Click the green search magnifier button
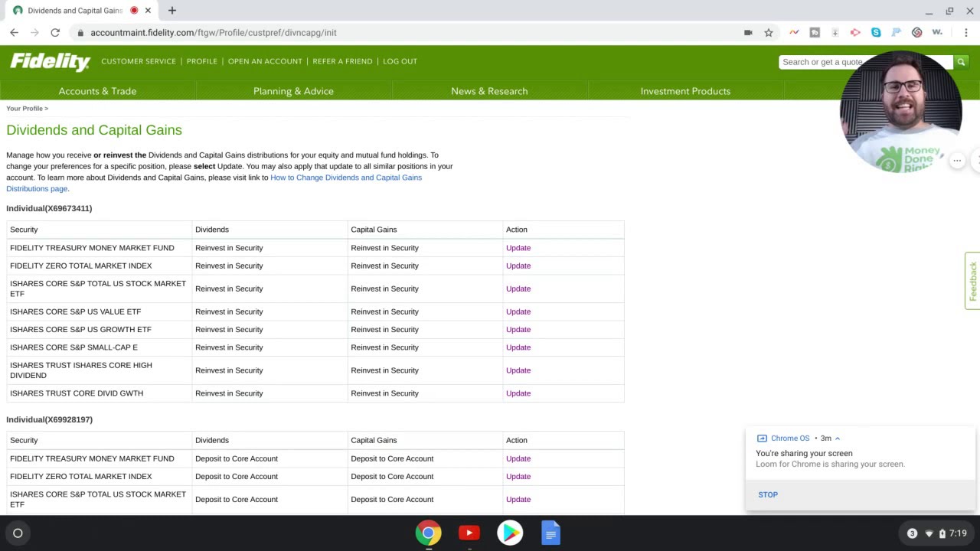This screenshot has width=980, height=551. [x=961, y=62]
